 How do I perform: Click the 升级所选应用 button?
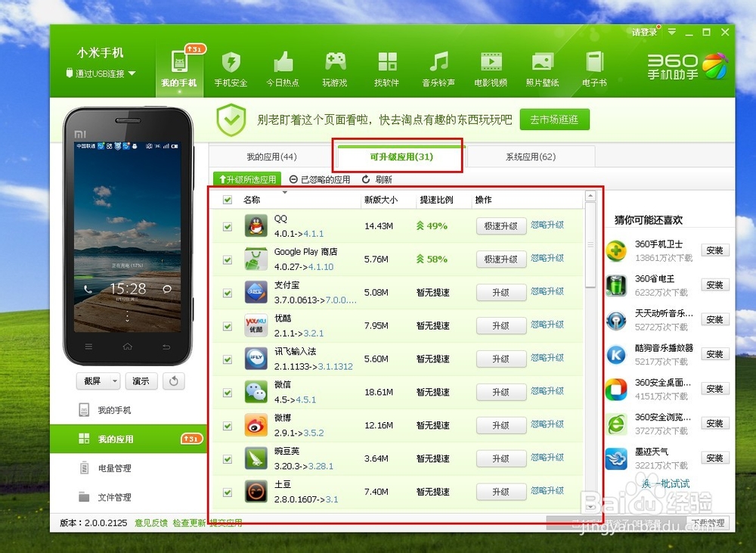click(x=247, y=179)
